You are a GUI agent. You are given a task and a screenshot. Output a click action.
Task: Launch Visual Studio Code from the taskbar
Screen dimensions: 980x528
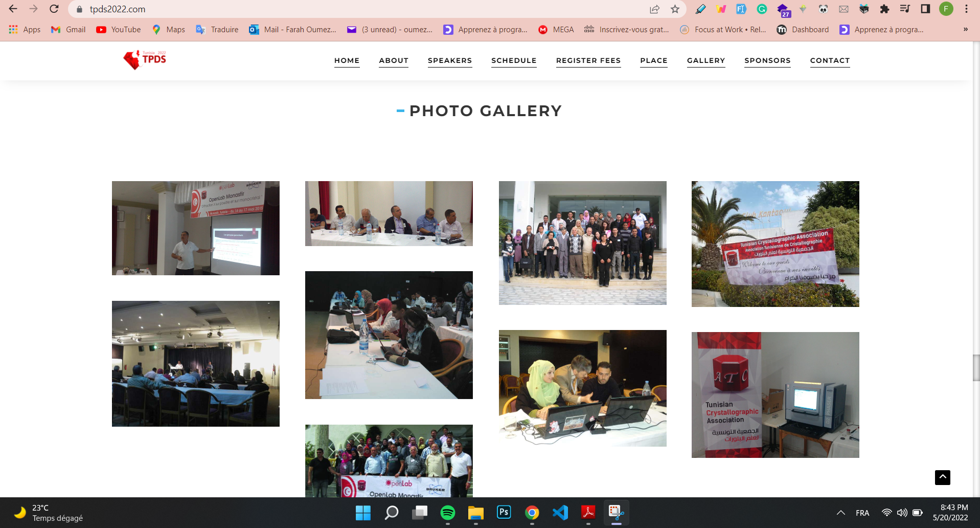coord(560,512)
